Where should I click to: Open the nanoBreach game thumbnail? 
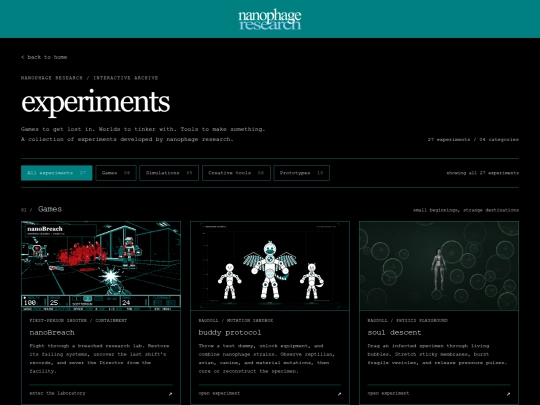click(101, 266)
